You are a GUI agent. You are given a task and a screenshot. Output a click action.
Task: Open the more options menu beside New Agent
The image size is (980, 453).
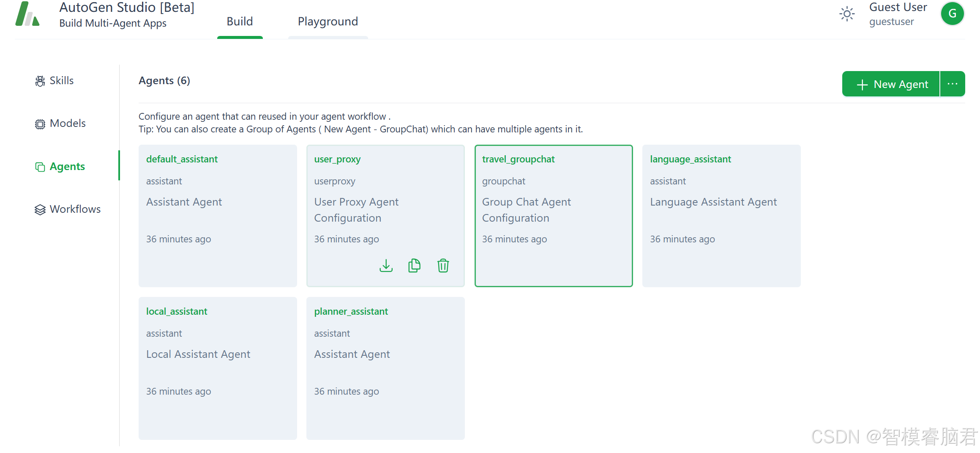tap(953, 84)
